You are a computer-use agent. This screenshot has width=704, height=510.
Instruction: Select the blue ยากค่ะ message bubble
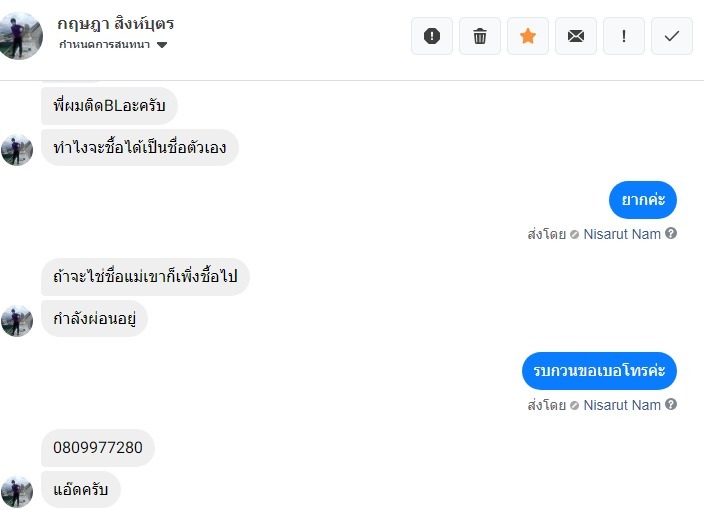(x=643, y=200)
